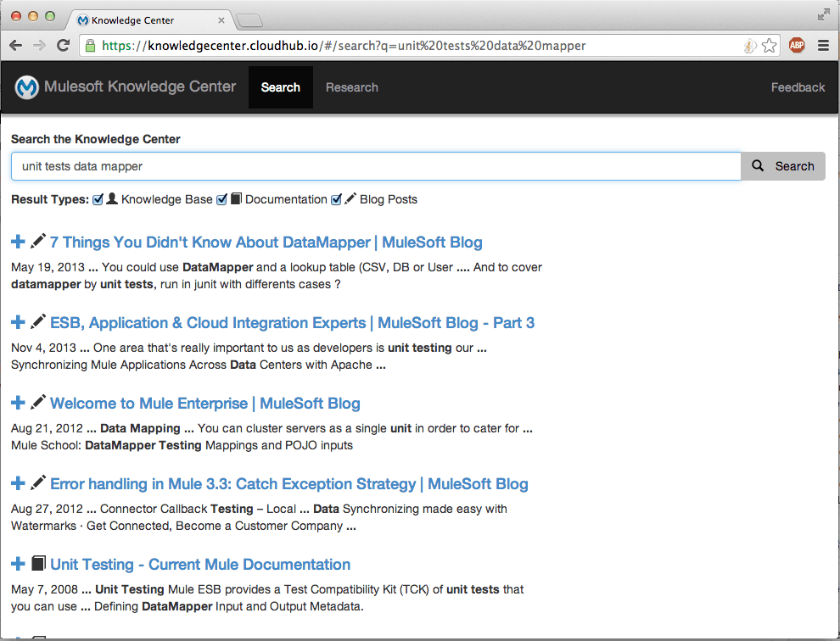Open the Chrome hamburger menu
Viewport: 840px width, 641px height.
[823, 46]
